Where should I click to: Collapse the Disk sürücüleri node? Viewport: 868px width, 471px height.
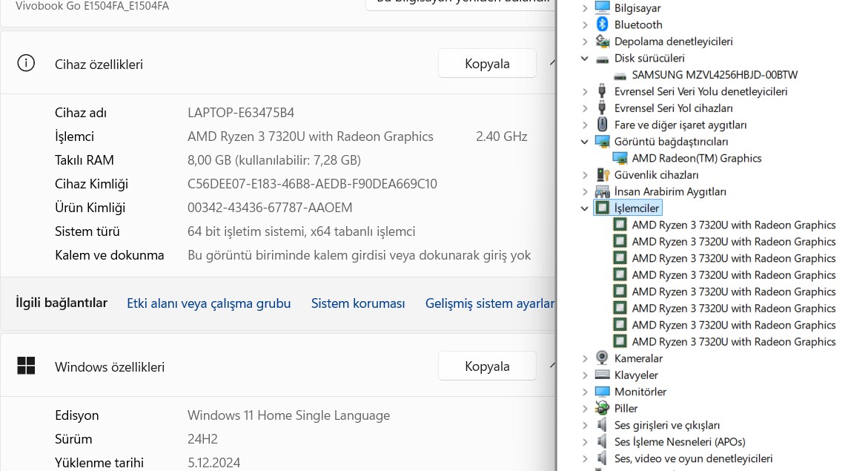click(585, 58)
